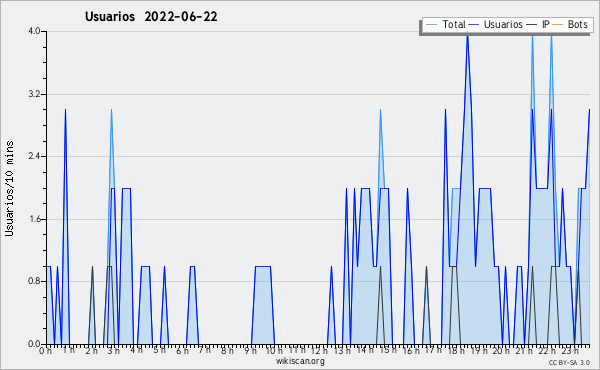The height and width of the screenshot is (370, 600).
Task: Click the y-axis value '1.6'
Action: [x=34, y=219]
